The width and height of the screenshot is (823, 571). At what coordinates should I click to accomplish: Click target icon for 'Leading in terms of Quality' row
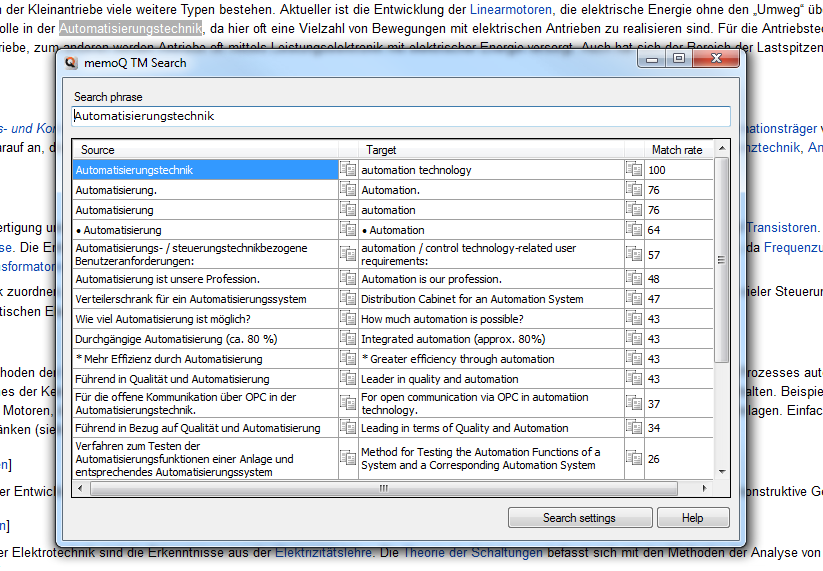pos(634,428)
